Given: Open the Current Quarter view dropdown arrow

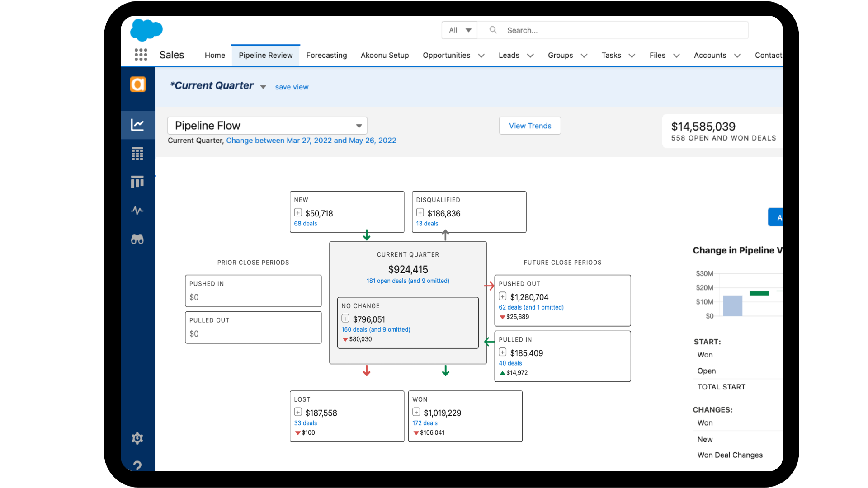Looking at the screenshot, I should (263, 87).
